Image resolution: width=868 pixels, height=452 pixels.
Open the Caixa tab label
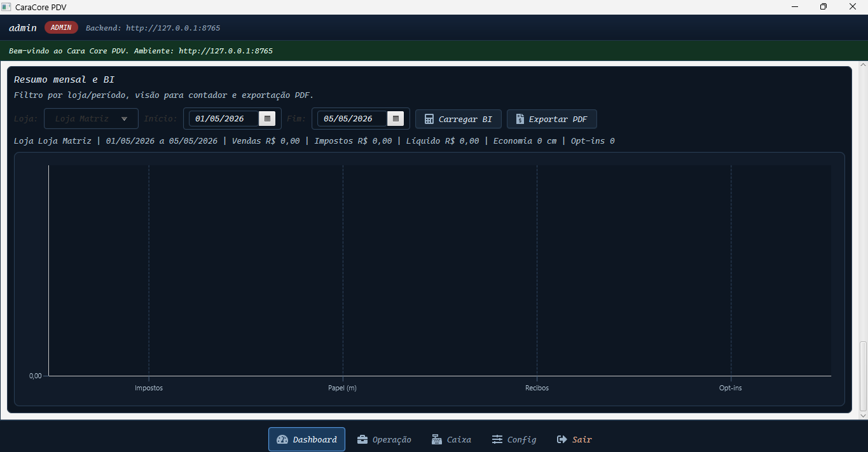459,439
